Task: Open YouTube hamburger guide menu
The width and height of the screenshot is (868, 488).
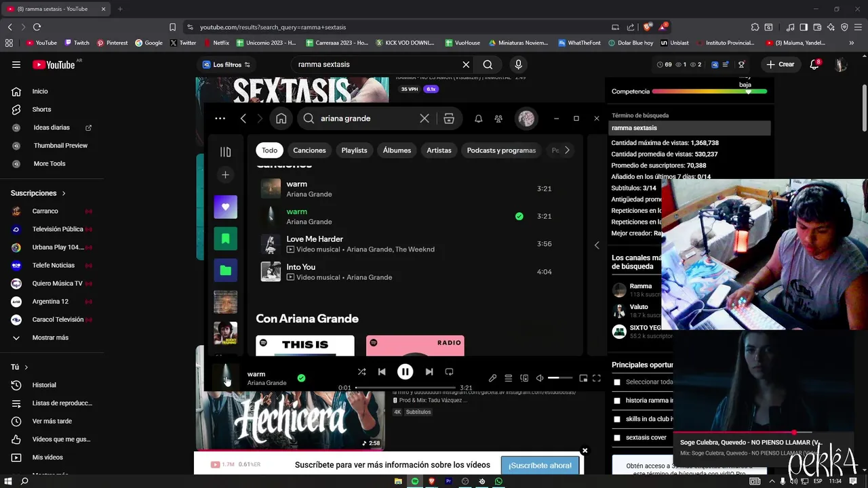Action: 16,64
